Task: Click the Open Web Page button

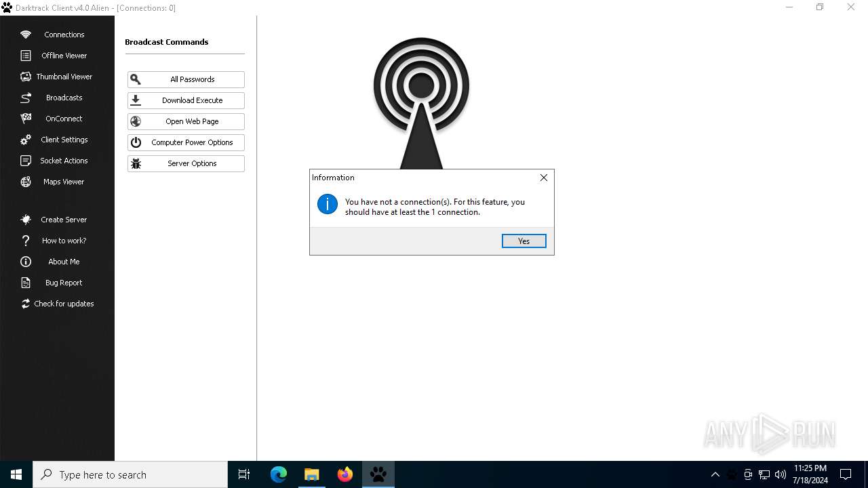Action: [x=186, y=121]
